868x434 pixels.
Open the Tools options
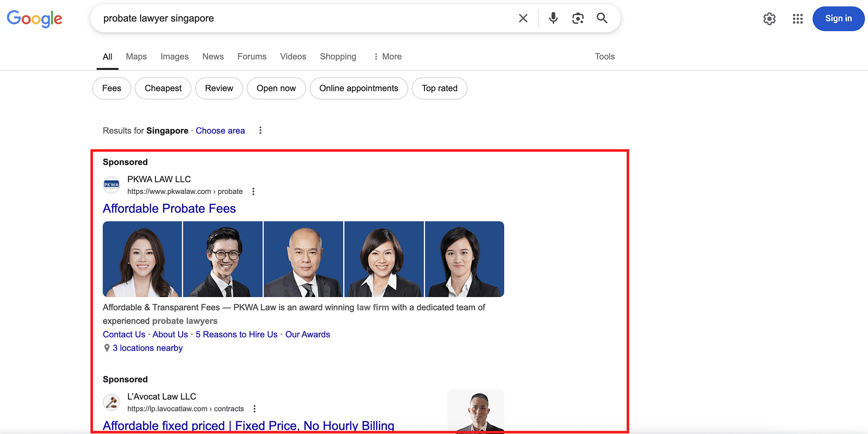click(604, 57)
